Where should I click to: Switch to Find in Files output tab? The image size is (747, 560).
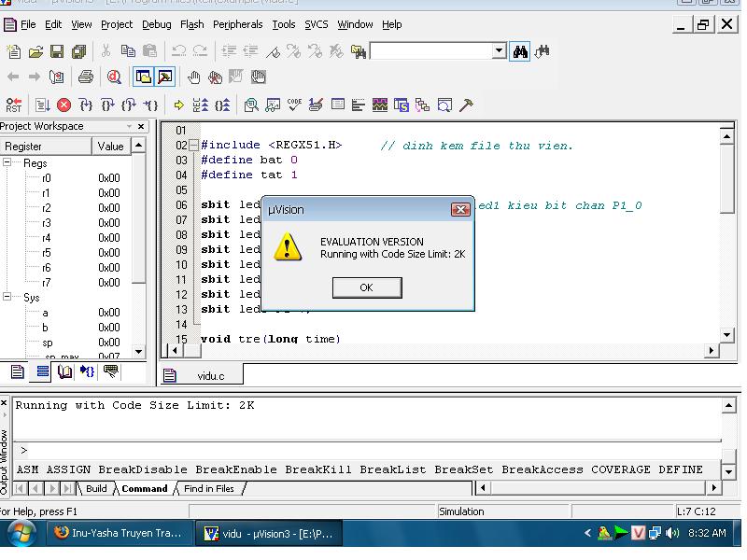(209, 488)
